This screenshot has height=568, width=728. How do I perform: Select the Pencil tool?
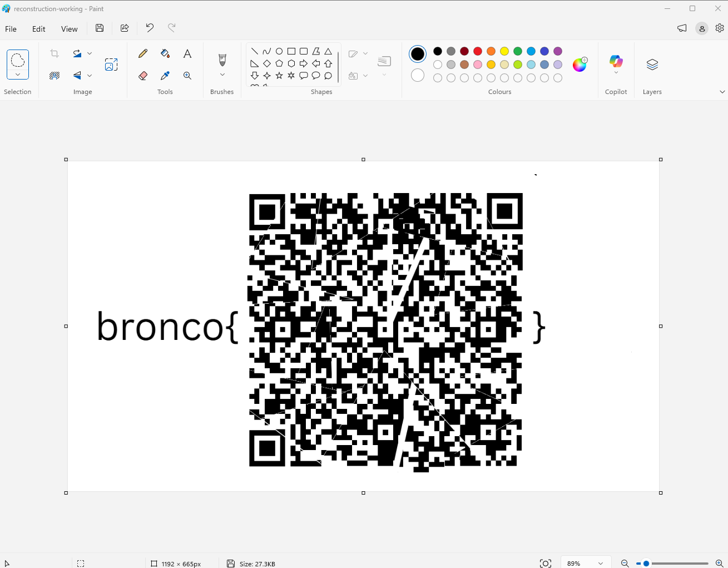tap(143, 53)
